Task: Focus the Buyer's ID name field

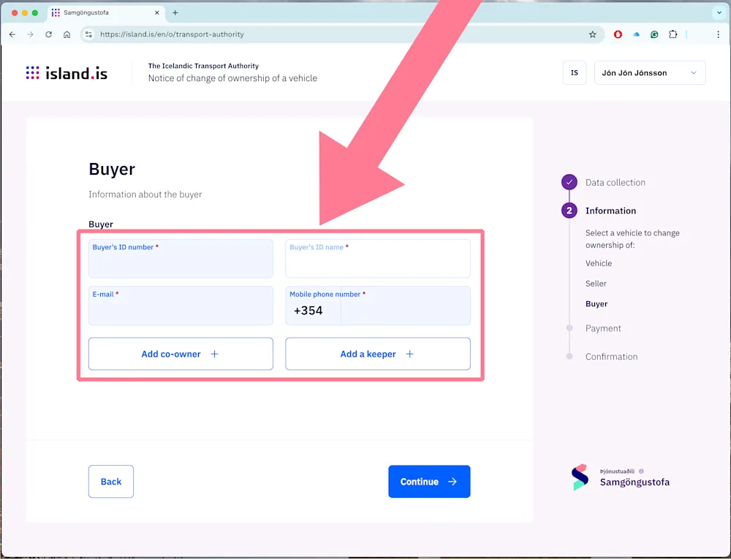Action: [x=378, y=259]
